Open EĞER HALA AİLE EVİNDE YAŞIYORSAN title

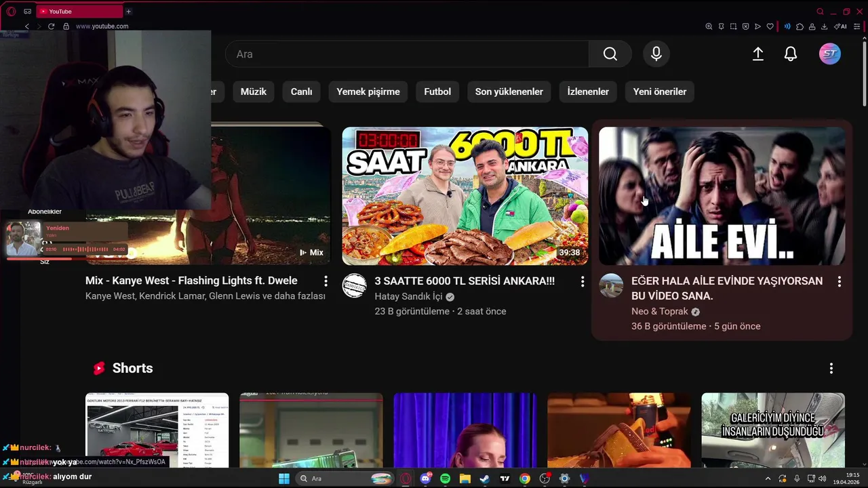[727, 288]
